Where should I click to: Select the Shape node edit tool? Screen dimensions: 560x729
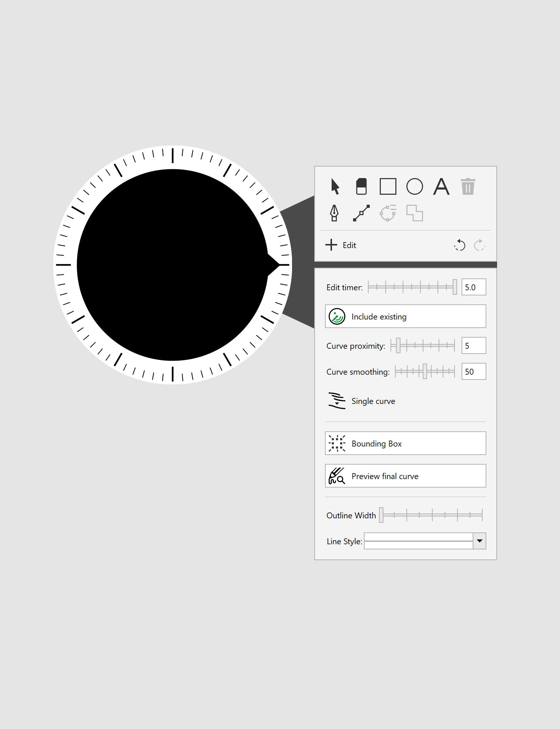click(x=361, y=213)
